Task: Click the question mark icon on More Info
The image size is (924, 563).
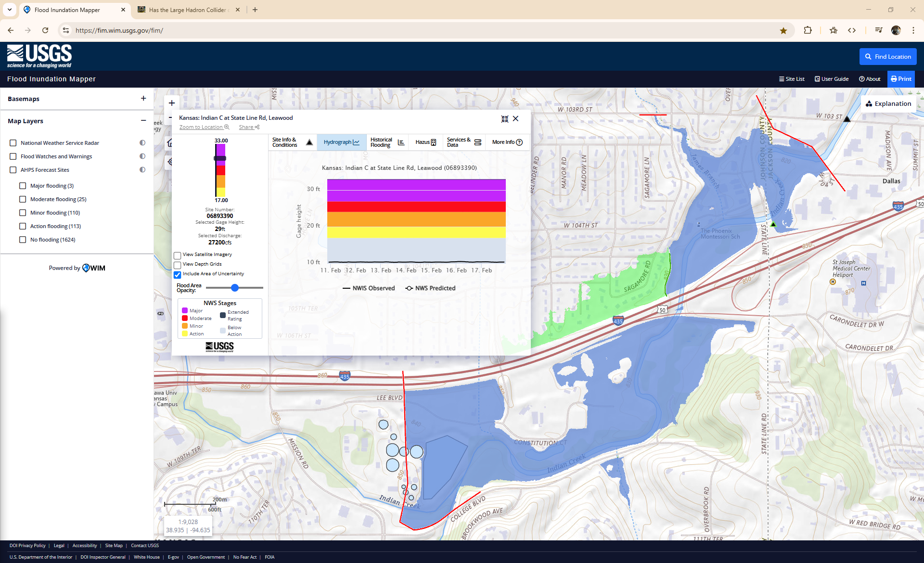Action: [519, 142]
